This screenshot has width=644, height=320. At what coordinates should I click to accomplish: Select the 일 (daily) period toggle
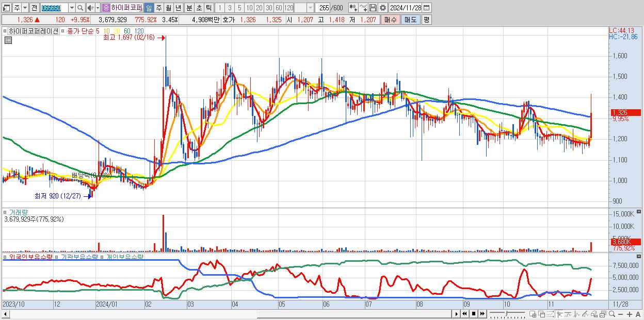tap(149, 8)
